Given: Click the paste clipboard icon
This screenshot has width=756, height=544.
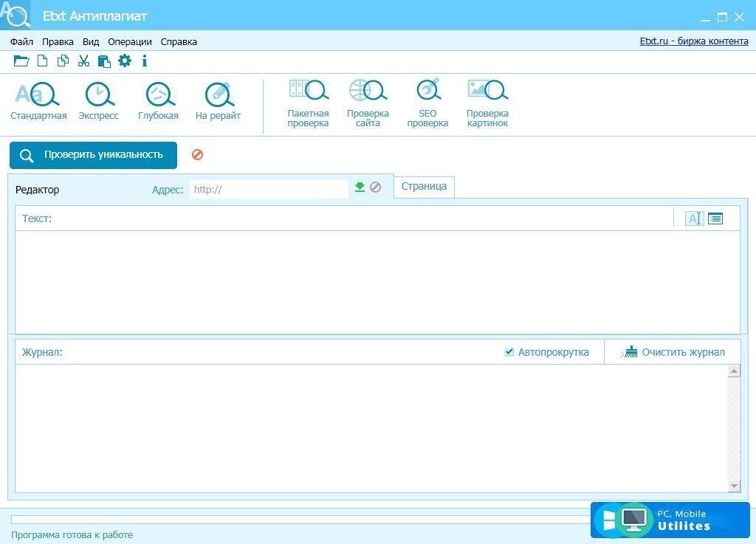Looking at the screenshot, I should point(104,61).
